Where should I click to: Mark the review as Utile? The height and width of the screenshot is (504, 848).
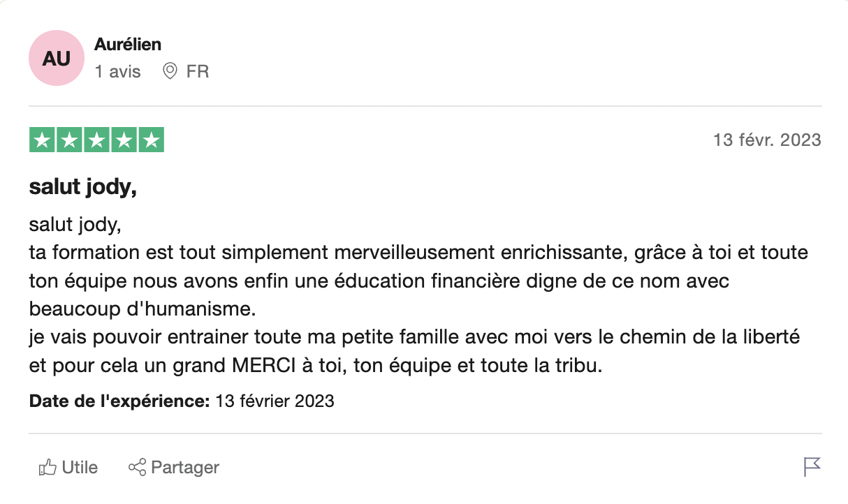point(80,467)
